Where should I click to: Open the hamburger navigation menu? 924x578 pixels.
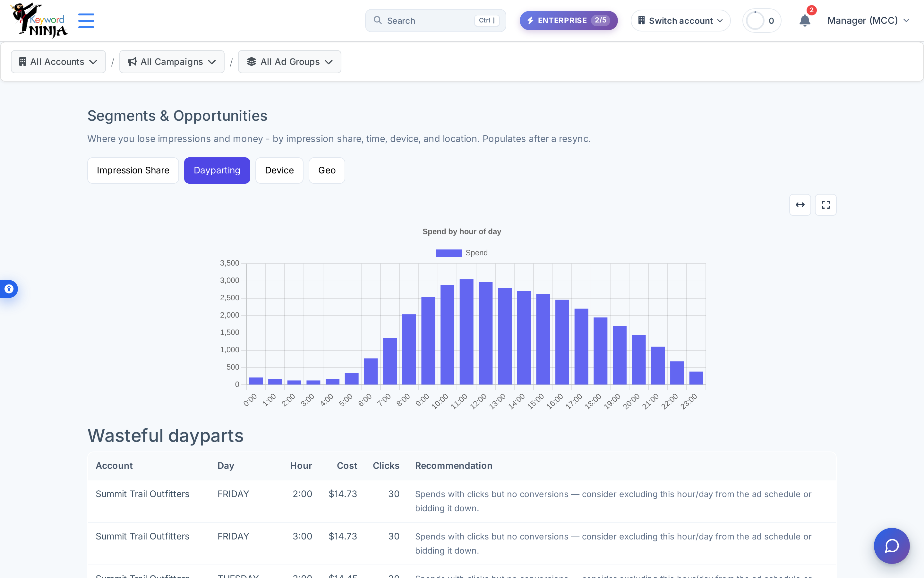[86, 21]
